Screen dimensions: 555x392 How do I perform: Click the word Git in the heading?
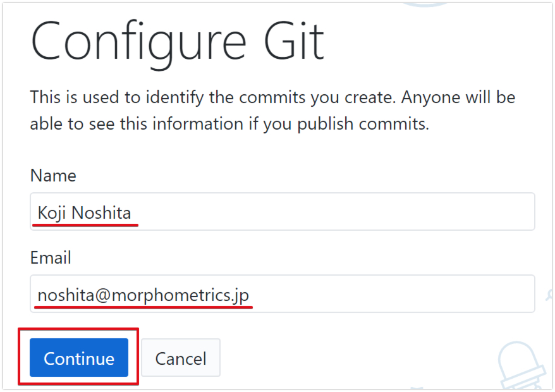[293, 42]
